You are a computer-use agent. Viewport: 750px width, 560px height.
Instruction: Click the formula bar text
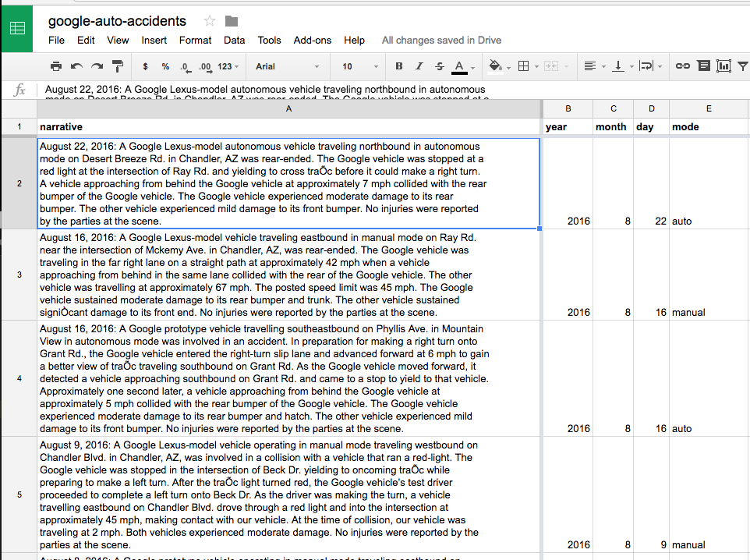(265, 90)
